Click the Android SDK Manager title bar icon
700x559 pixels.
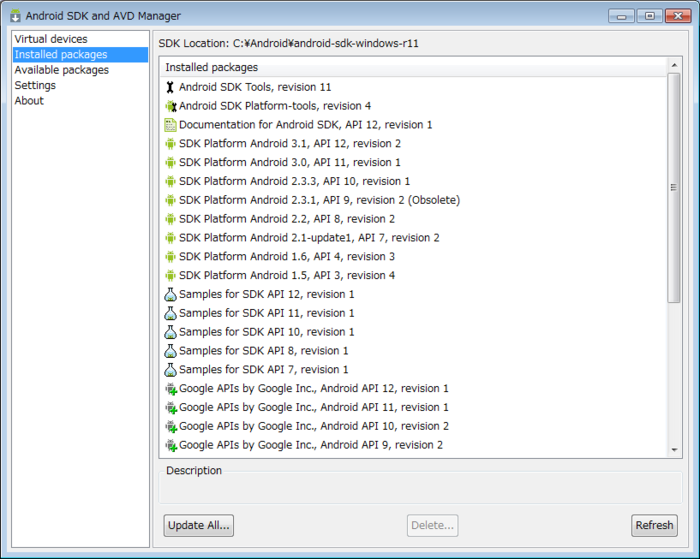coord(15,16)
